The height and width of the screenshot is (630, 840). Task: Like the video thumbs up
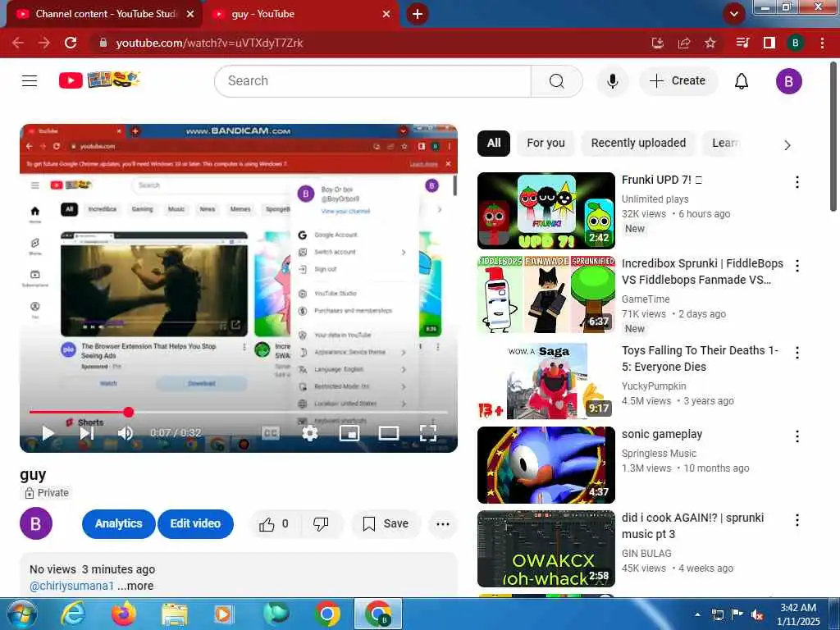[274, 524]
